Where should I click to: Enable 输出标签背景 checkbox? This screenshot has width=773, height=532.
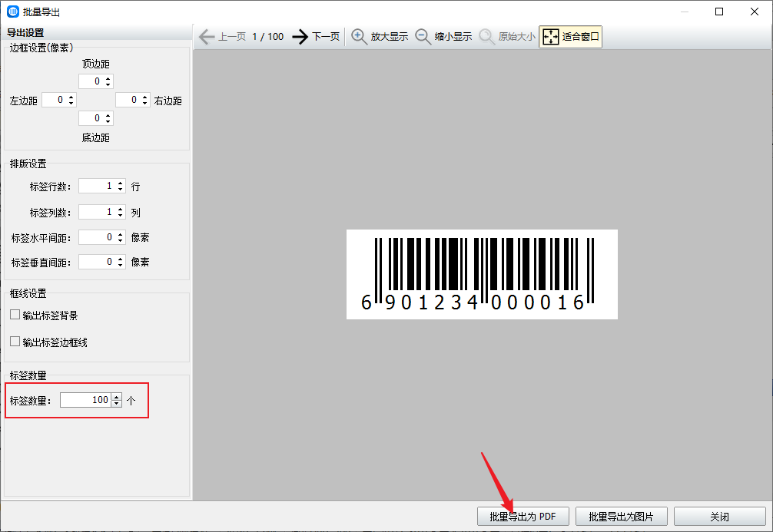pyautogui.click(x=15, y=315)
